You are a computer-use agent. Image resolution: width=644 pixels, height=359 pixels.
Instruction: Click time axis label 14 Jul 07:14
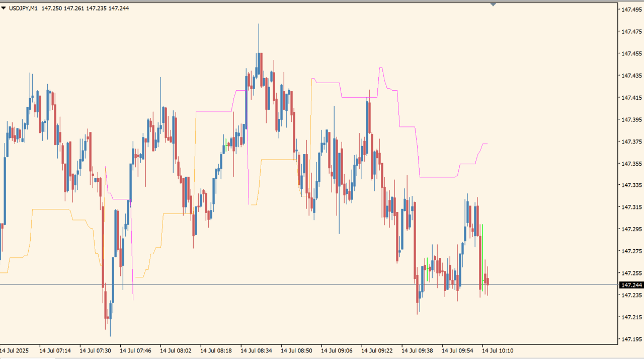pos(55,350)
